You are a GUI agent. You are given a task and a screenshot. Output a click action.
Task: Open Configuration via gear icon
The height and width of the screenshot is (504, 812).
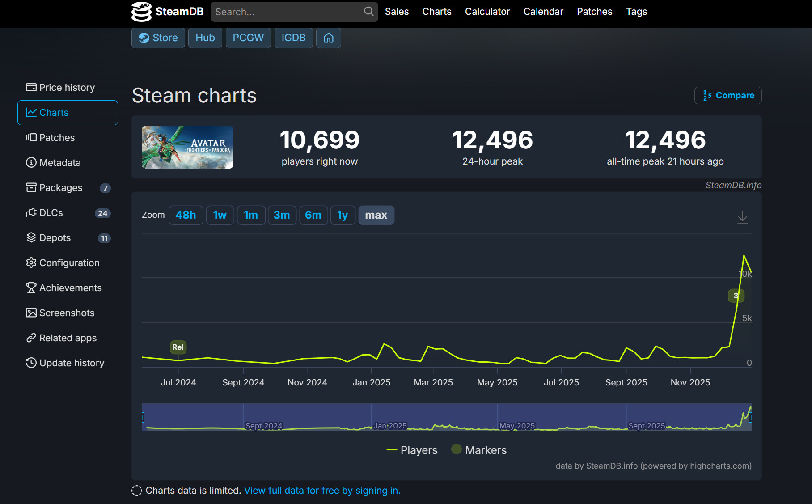tap(31, 263)
